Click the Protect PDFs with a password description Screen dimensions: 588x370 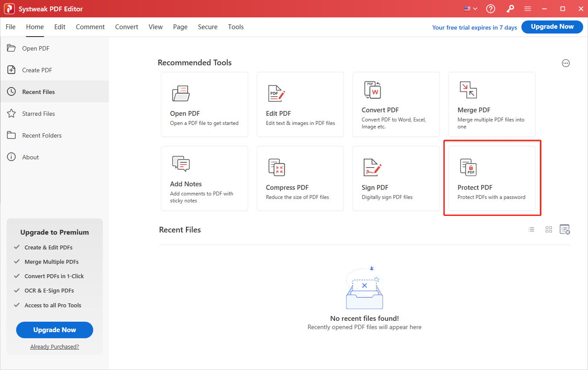click(491, 197)
